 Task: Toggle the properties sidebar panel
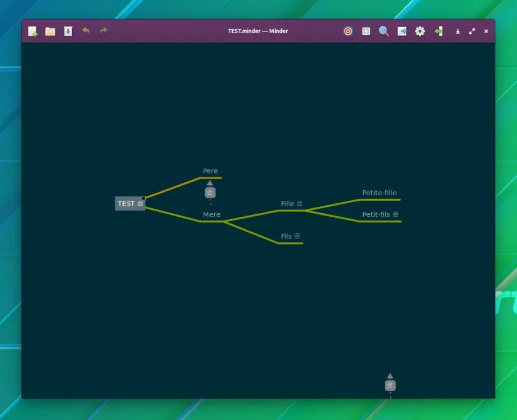438,31
